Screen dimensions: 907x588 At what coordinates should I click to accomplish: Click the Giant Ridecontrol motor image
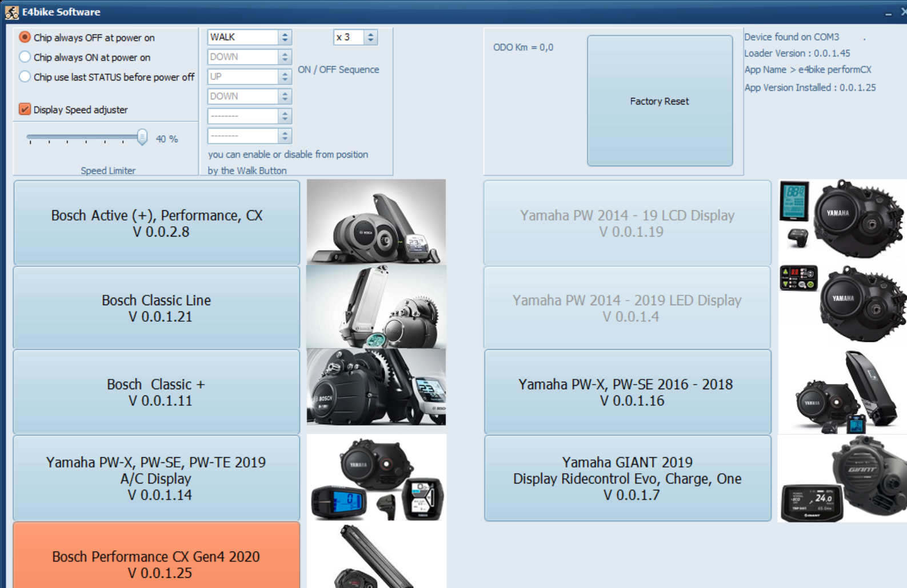842,479
